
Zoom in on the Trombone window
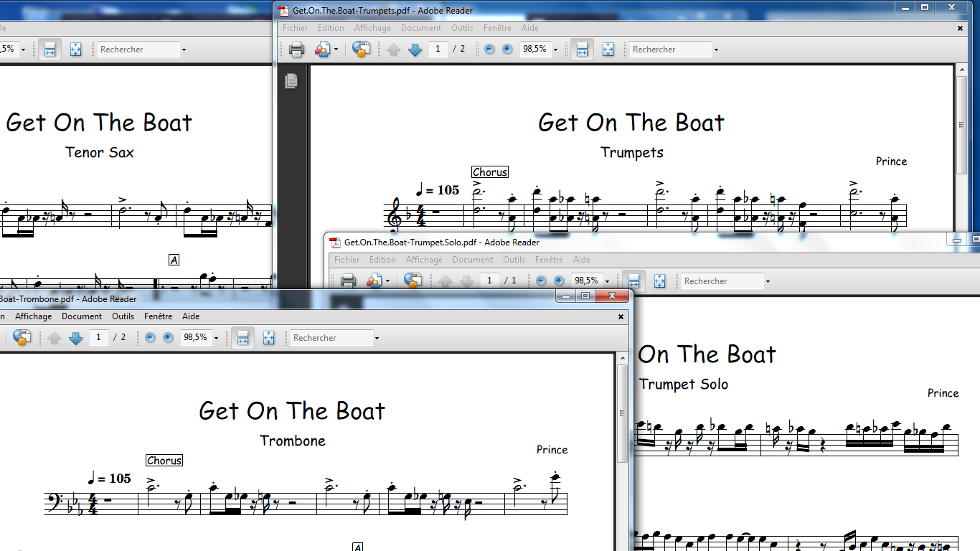[168, 338]
